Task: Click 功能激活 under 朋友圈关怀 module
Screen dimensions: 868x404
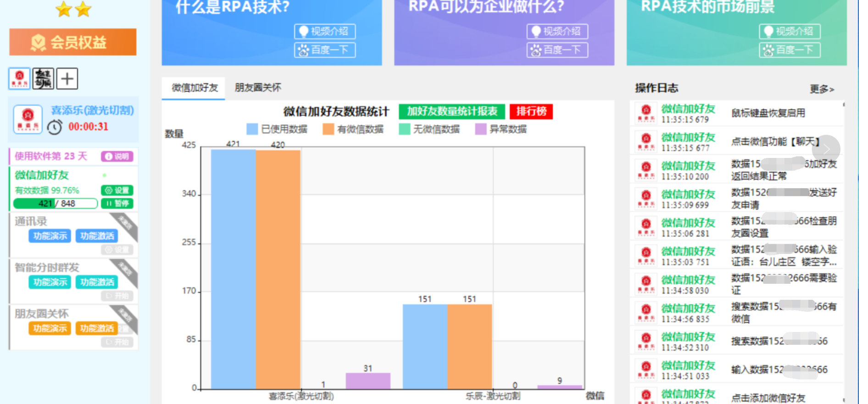Action: [x=97, y=328]
